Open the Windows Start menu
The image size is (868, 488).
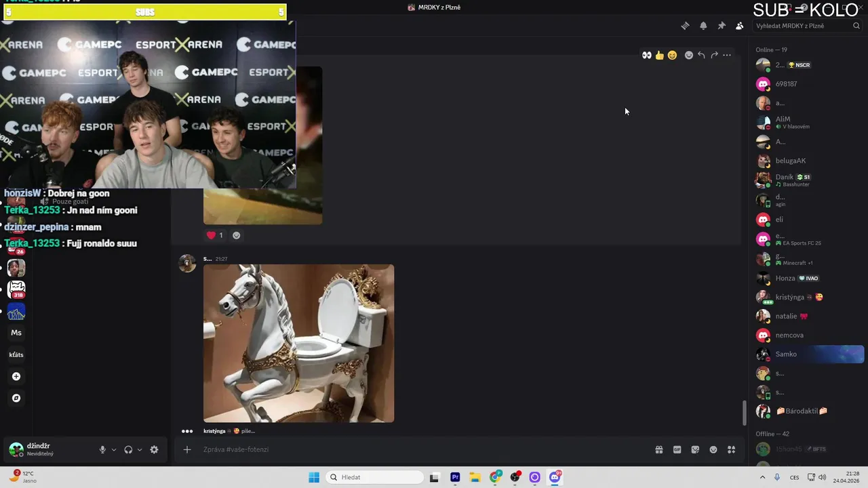tap(314, 477)
